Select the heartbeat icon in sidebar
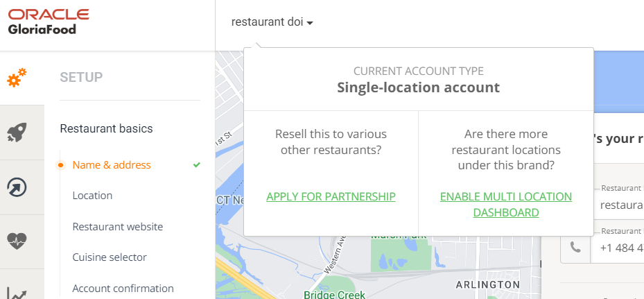The height and width of the screenshot is (299, 644). [17, 241]
